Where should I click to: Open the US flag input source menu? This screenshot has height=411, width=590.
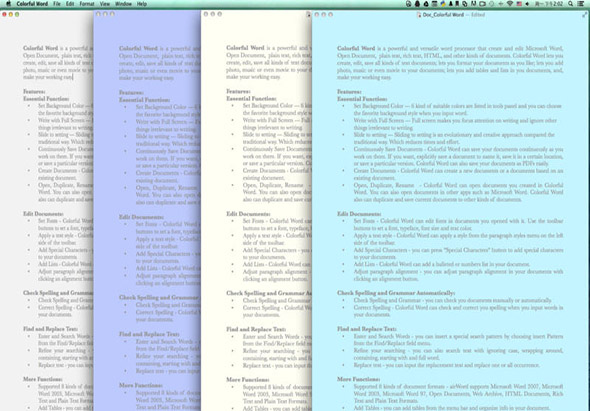[x=519, y=4]
